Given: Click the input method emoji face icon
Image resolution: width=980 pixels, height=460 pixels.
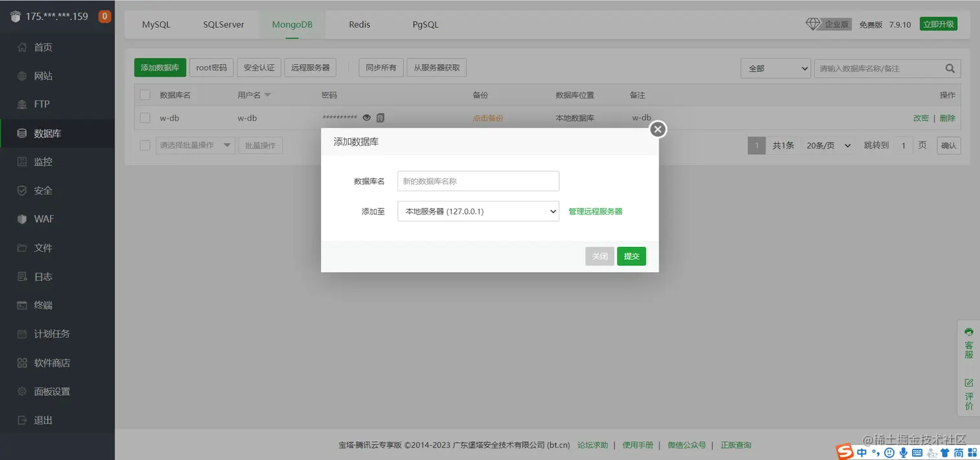Looking at the screenshot, I should pos(889,452).
